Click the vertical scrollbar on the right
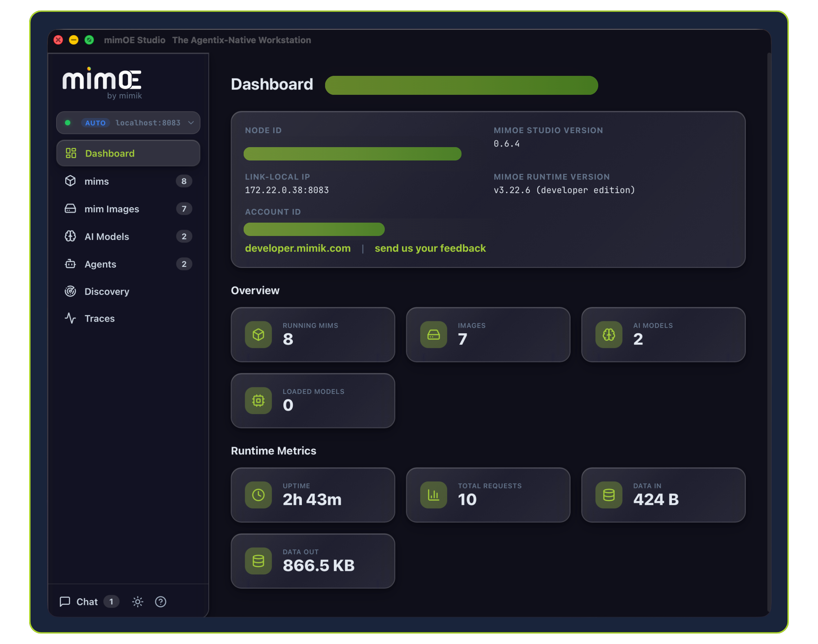 [x=769, y=333]
